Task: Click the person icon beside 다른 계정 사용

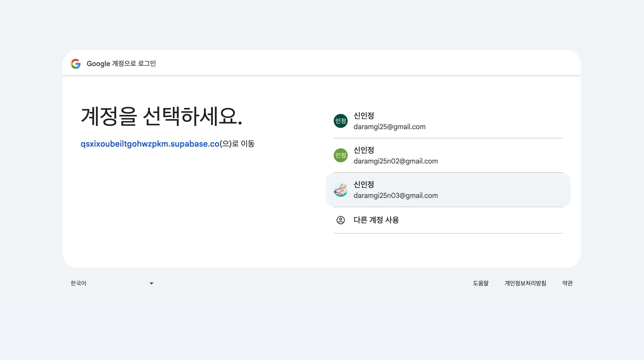Action: coord(340,220)
